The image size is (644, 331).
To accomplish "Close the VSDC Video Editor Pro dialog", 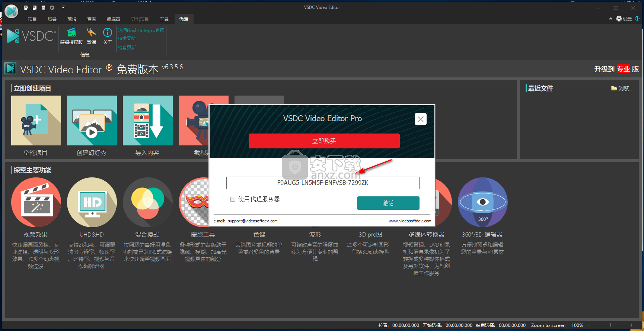I will [421, 119].
